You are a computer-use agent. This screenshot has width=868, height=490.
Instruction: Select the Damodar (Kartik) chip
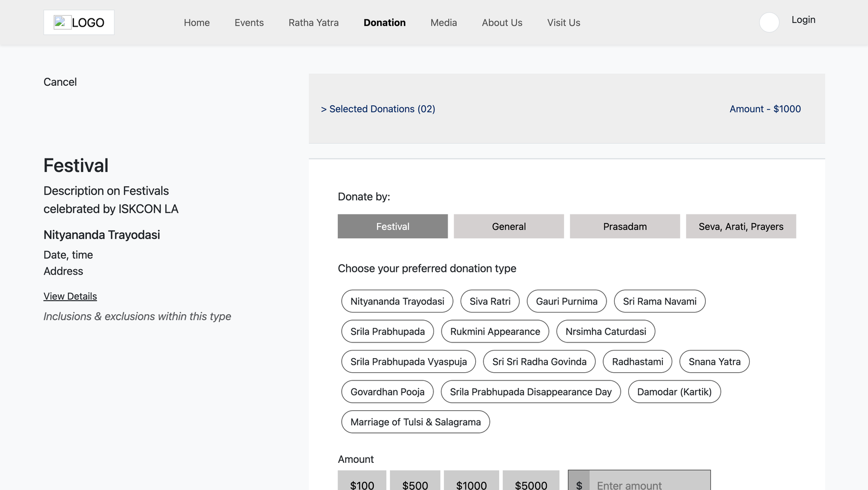point(674,392)
